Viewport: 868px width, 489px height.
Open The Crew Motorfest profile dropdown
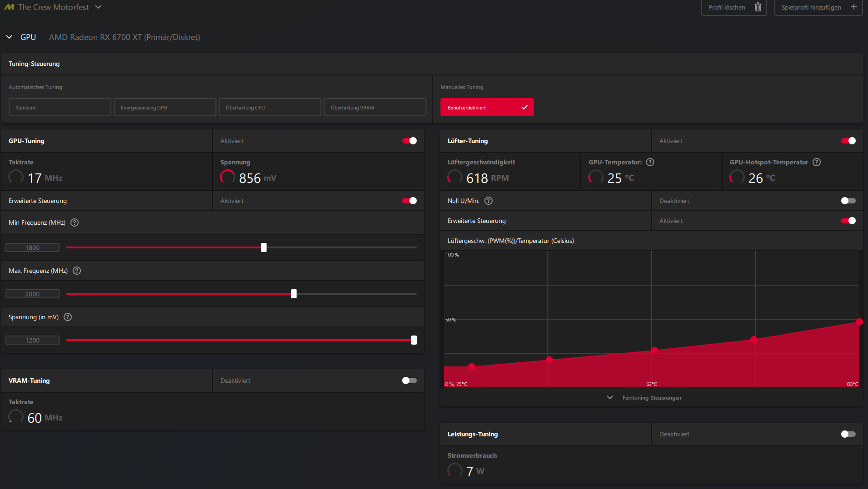(x=98, y=7)
